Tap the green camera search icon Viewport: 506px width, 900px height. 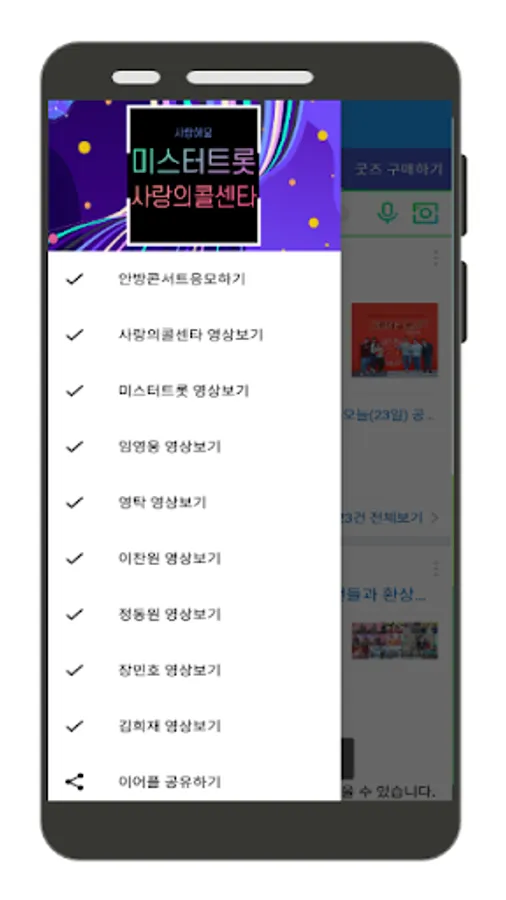pyautogui.click(x=425, y=213)
